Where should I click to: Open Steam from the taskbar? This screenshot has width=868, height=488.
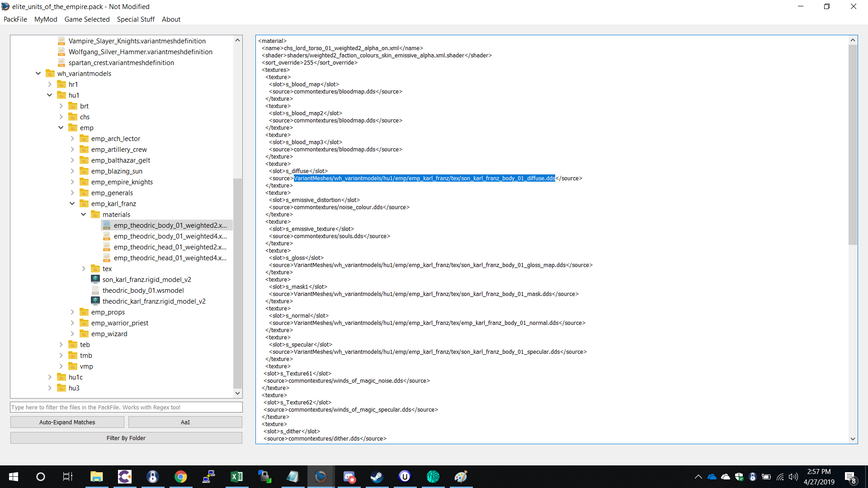377,477
